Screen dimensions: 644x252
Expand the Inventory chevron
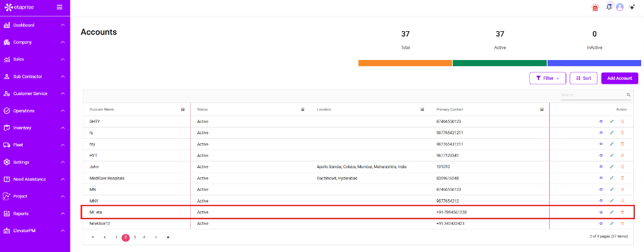[63, 128]
